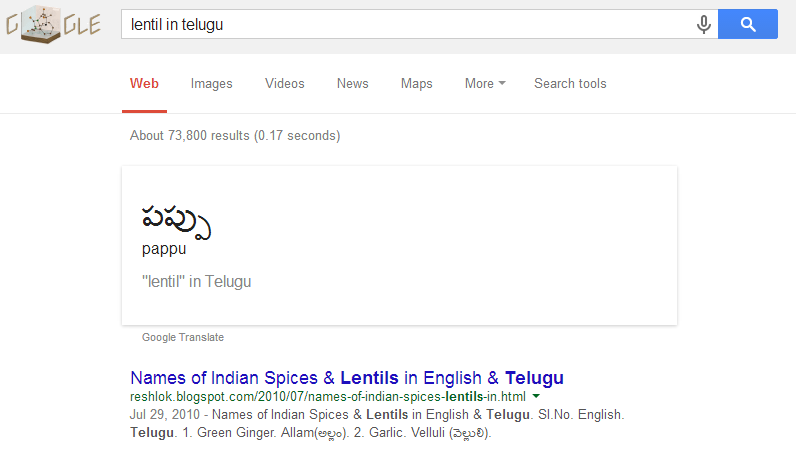Open Search tools options

(570, 84)
